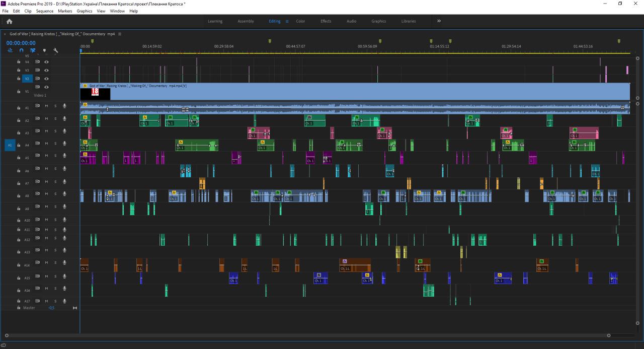Toggle track lock on Master track
Screen dimensions: 644x349
click(19, 307)
